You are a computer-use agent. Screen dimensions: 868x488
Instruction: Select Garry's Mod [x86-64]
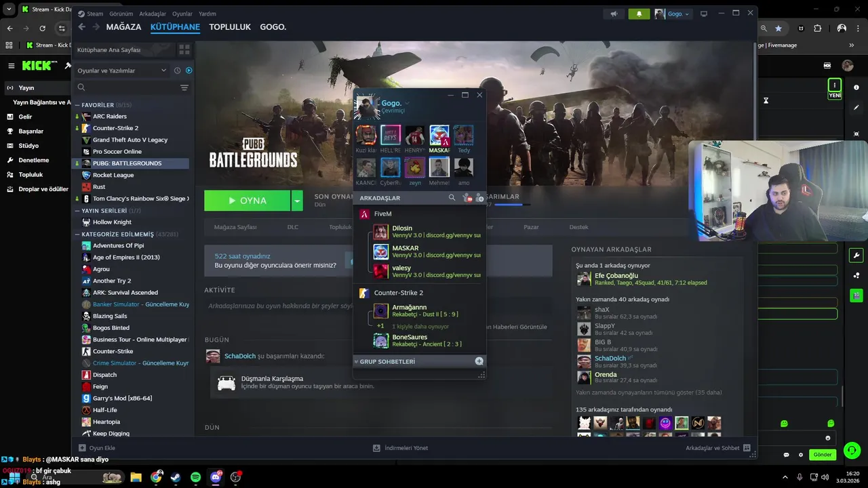tap(122, 399)
